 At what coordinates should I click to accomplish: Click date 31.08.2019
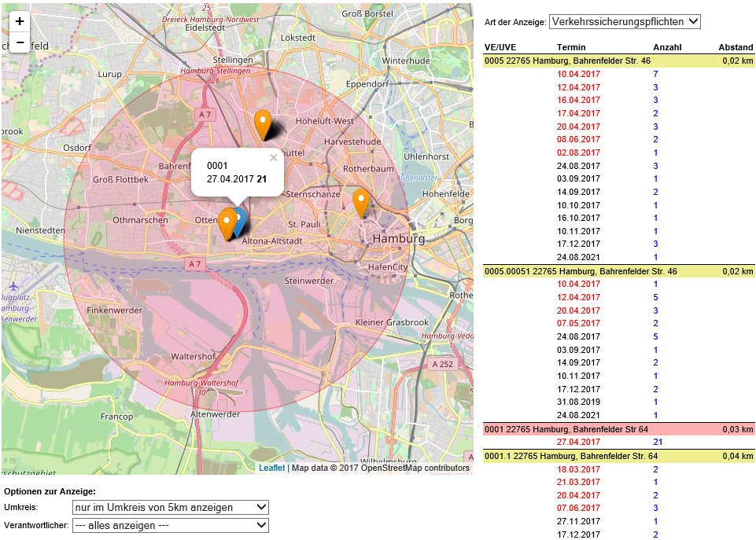point(578,402)
